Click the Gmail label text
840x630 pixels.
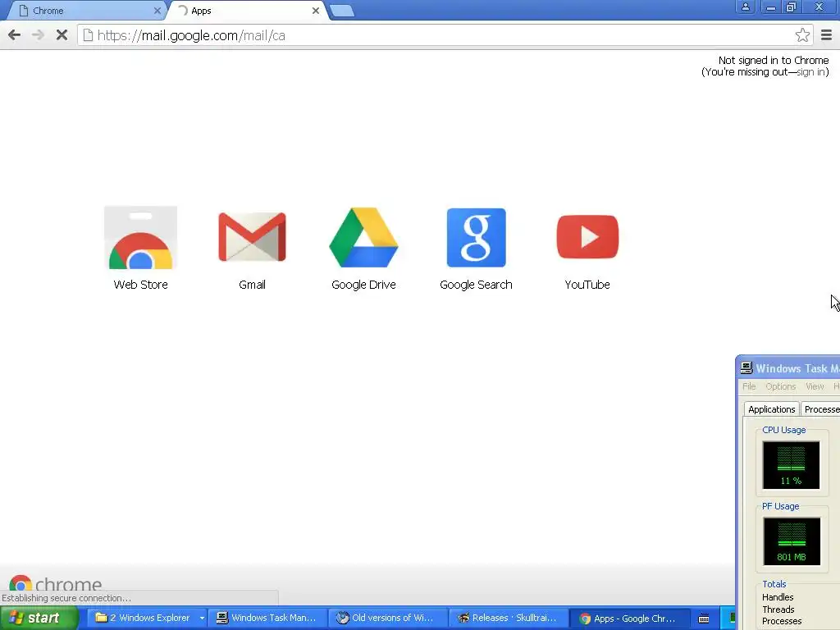253,285
